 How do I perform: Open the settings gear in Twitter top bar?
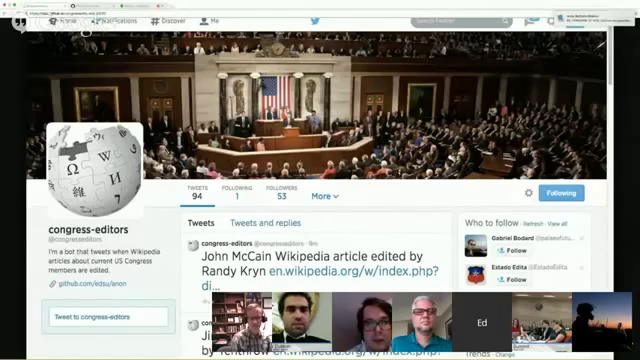pyautogui.click(x=551, y=21)
